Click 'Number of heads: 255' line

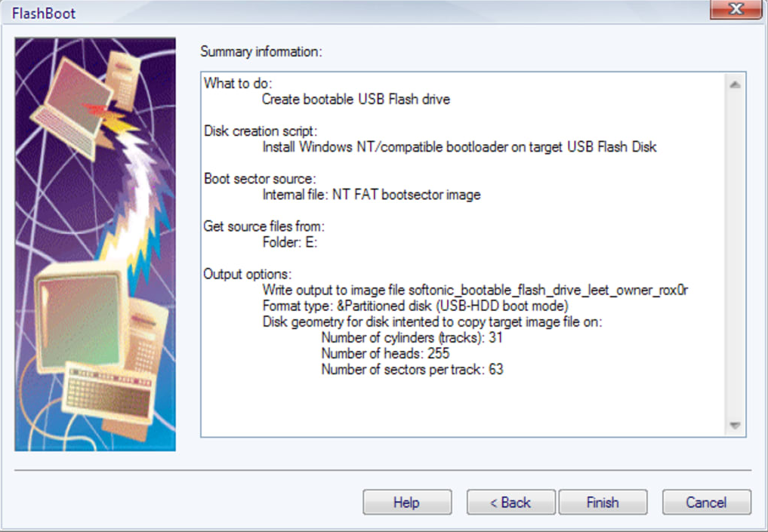(x=385, y=353)
